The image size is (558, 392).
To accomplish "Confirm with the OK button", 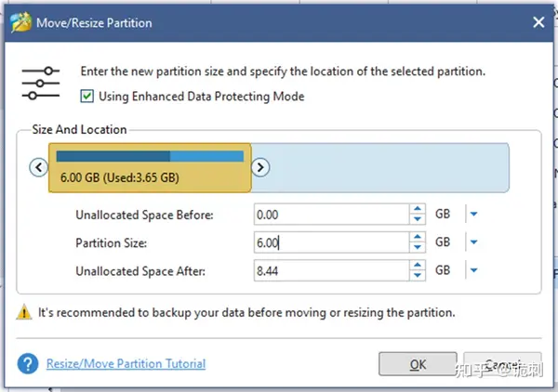I will [418, 364].
